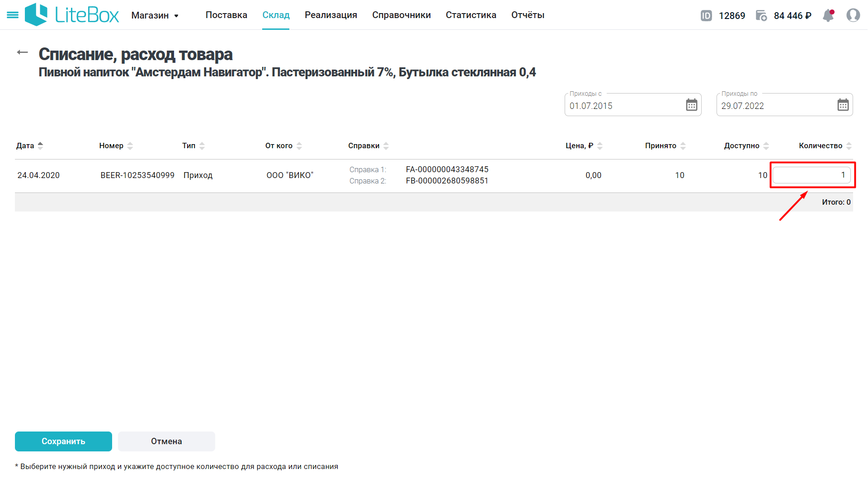
Task: Sort by the Номер column arrows
Action: point(130,145)
